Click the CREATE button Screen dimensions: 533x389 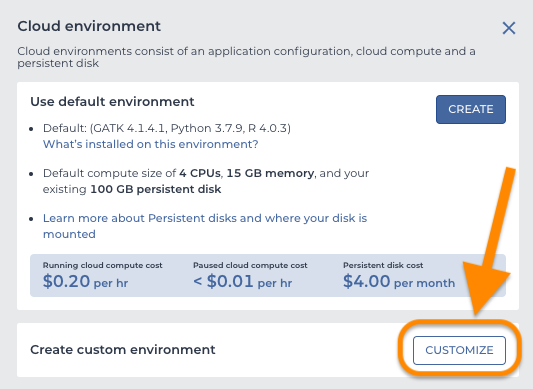point(471,109)
